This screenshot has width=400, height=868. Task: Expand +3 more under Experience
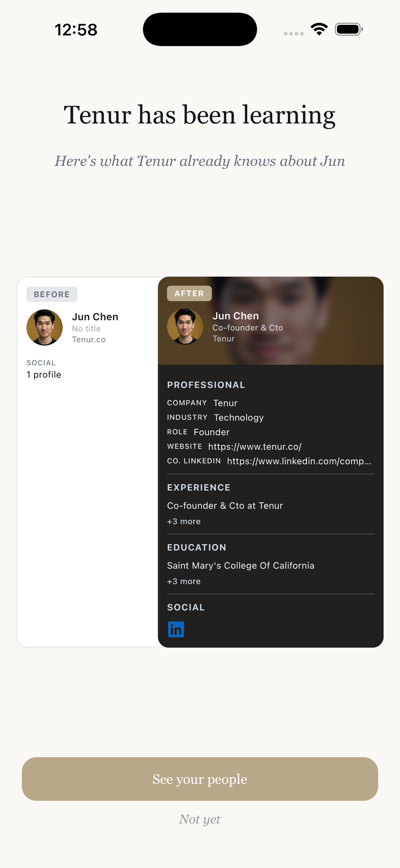[x=184, y=521]
